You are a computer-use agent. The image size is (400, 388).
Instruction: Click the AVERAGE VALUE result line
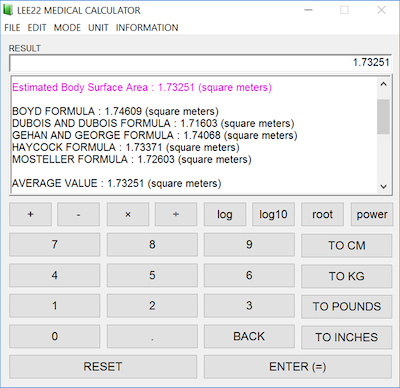[117, 183]
